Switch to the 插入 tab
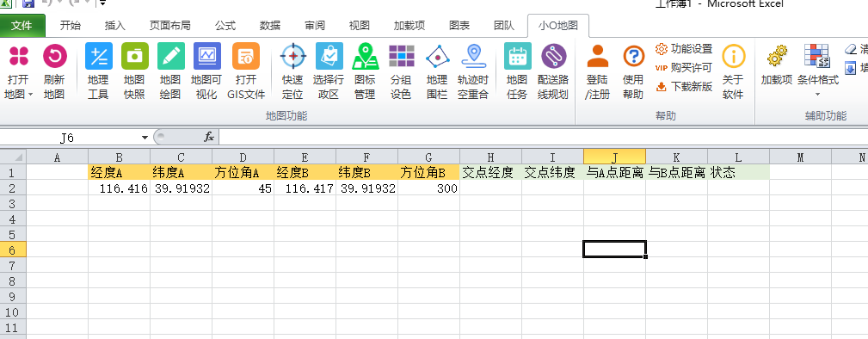The height and width of the screenshot is (339, 868). point(115,26)
